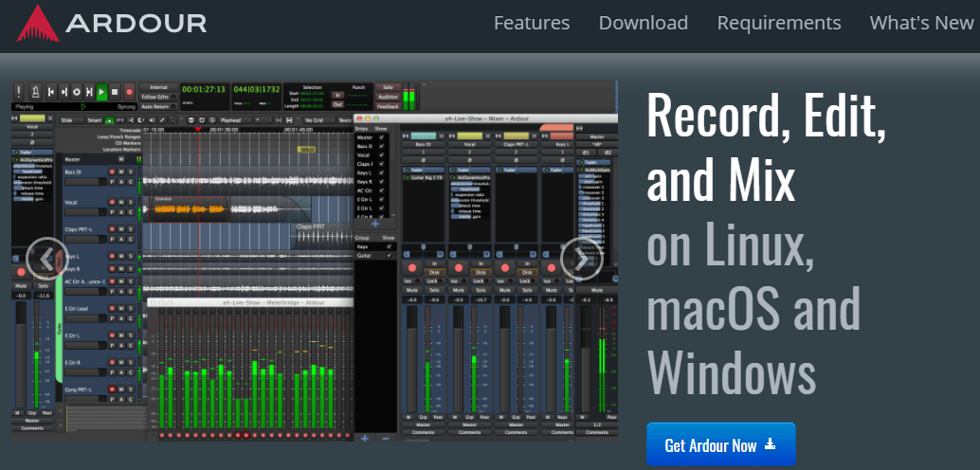Image resolution: width=980 pixels, height=470 pixels.
Task: Open the Beats grid unit dropdown
Action: pos(346,120)
